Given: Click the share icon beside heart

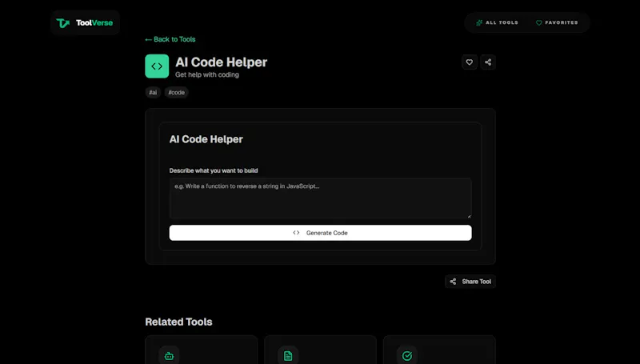Looking at the screenshot, I should (488, 62).
